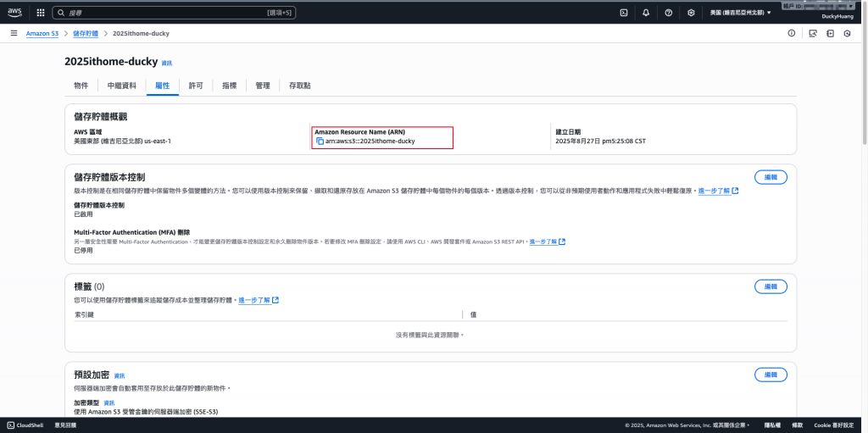The height and width of the screenshot is (433, 868).
Task: Open Cookie 喜好設定 in footer
Action: pos(834,425)
